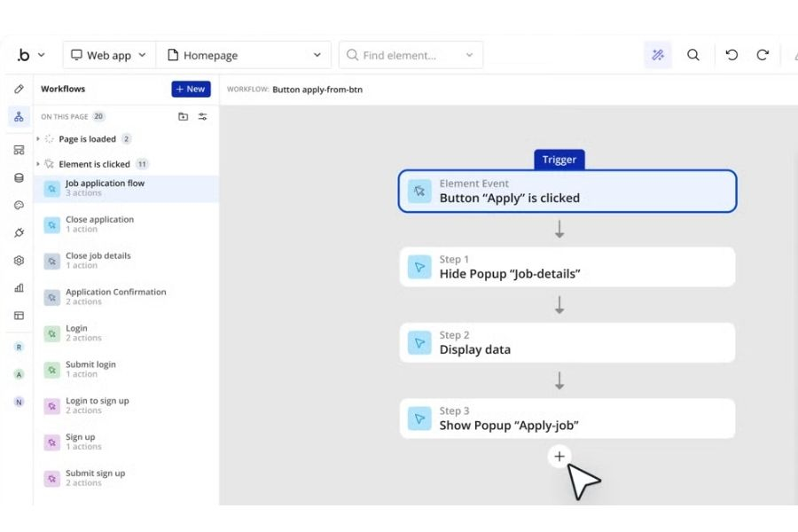Open the Design tab pencil icon

point(19,90)
